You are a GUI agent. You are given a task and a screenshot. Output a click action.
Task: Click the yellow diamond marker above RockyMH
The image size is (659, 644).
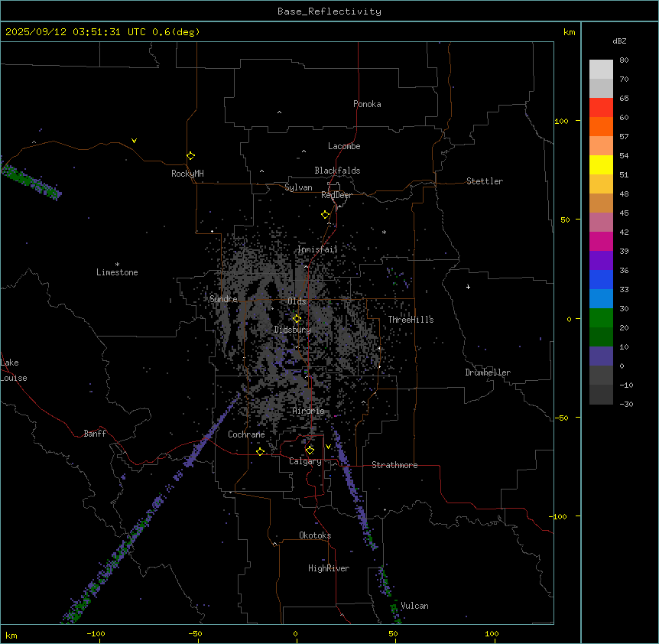[x=190, y=156]
